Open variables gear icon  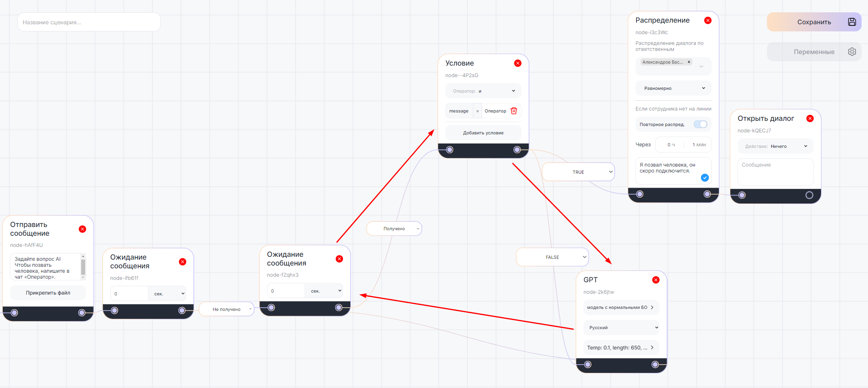pos(852,52)
